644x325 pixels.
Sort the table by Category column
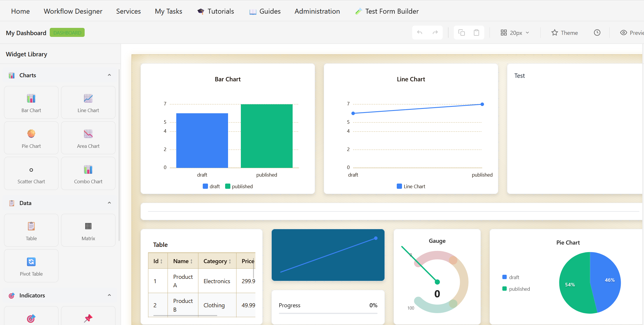[217, 261]
